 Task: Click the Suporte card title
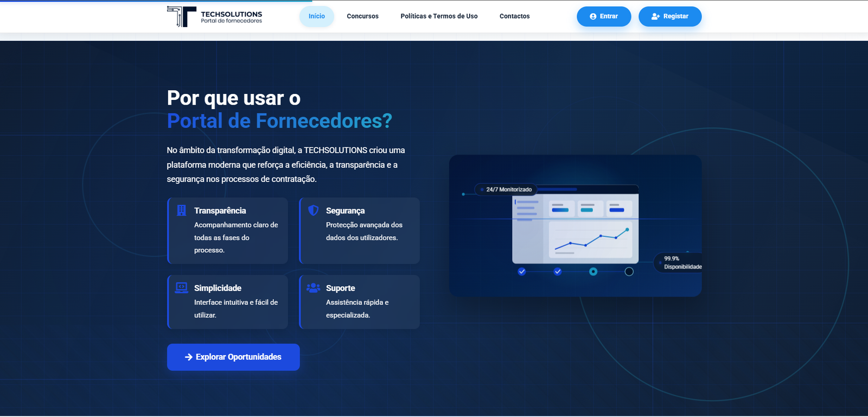(341, 288)
